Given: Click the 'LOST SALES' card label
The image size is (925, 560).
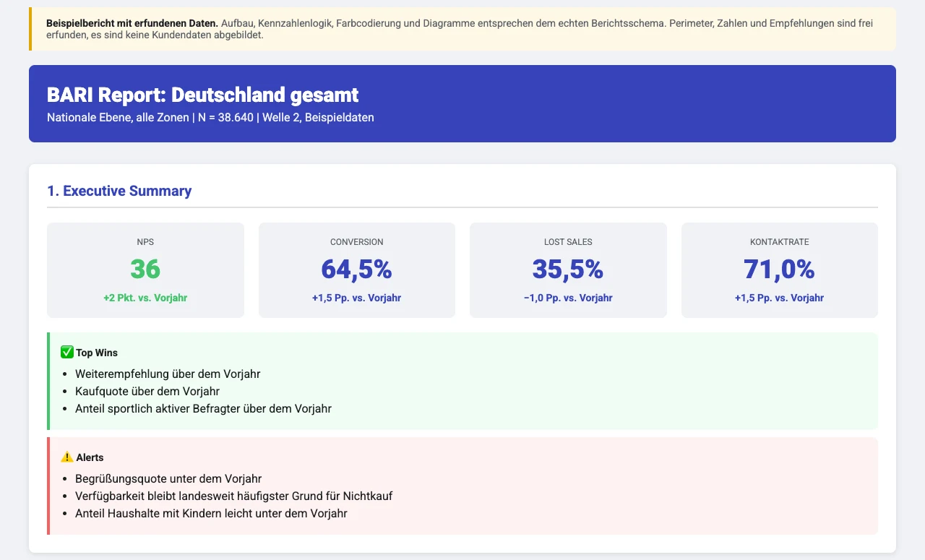Looking at the screenshot, I should [x=568, y=242].
